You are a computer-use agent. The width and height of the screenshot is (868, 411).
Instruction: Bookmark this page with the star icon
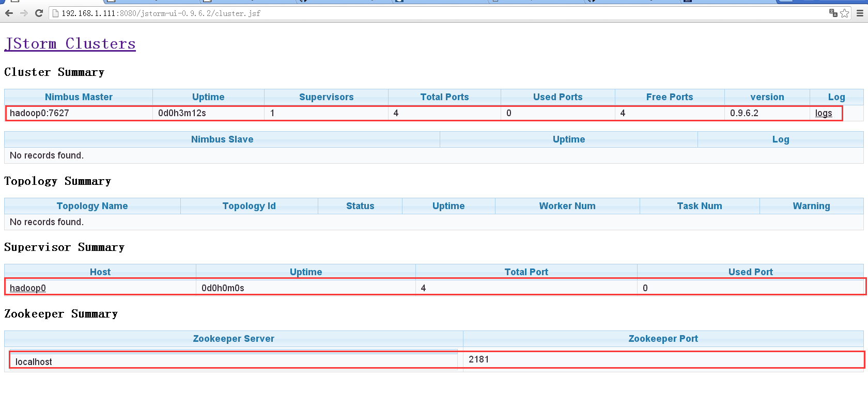click(845, 13)
